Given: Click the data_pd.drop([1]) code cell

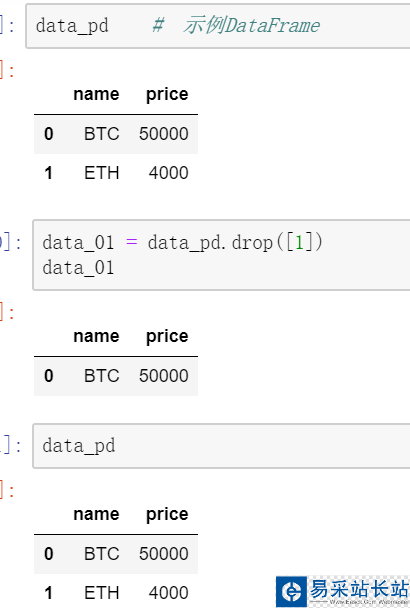Looking at the screenshot, I should point(221,255).
